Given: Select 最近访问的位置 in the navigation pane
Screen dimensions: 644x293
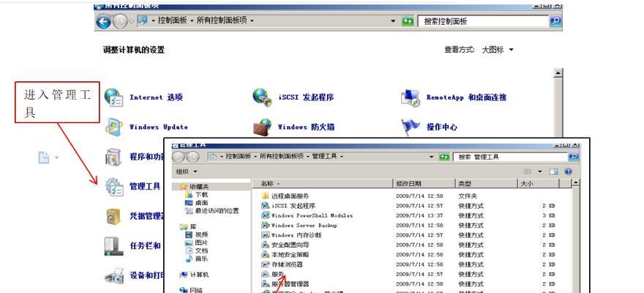Looking at the screenshot, I should click(x=212, y=210).
